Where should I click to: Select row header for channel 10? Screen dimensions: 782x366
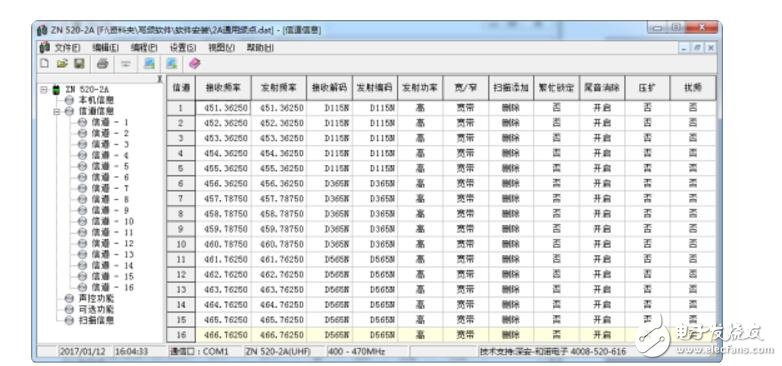pos(181,244)
